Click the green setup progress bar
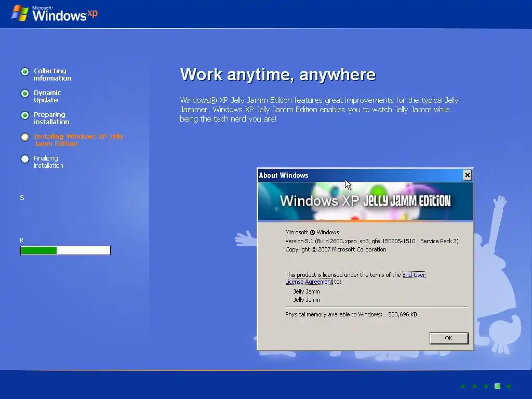The height and width of the screenshot is (399, 532). [65, 250]
